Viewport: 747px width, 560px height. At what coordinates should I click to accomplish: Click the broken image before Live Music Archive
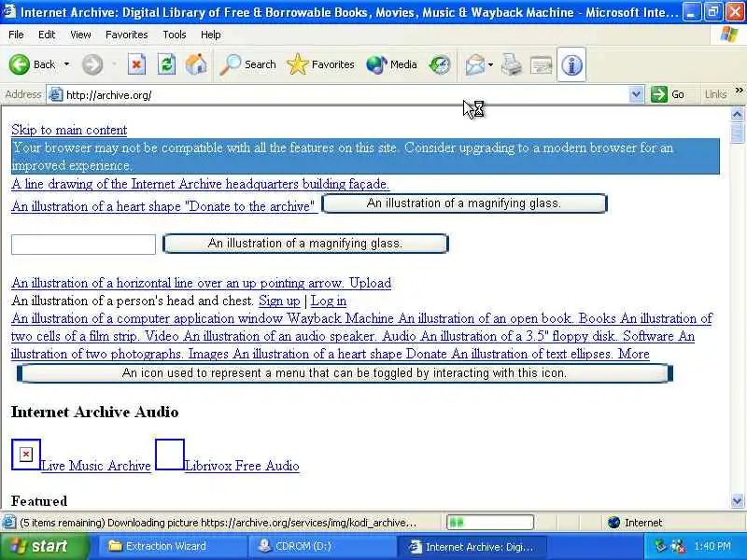click(26, 455)
